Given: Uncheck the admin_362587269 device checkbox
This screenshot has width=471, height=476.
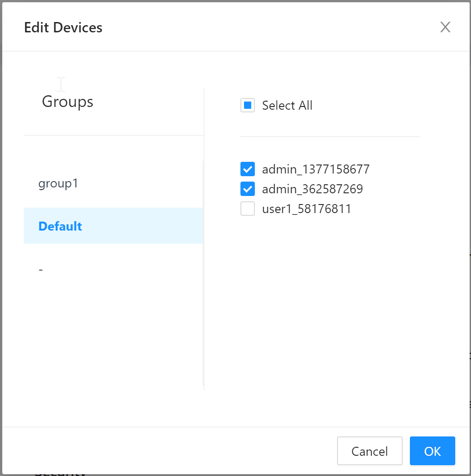Looking at the screenshot, I should (x=248, y=189).
